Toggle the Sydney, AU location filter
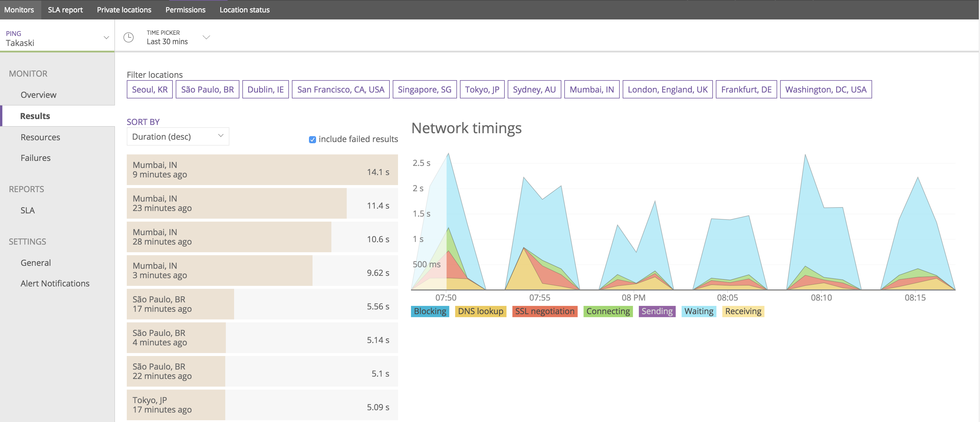980x422 pixels. [534, 89]
